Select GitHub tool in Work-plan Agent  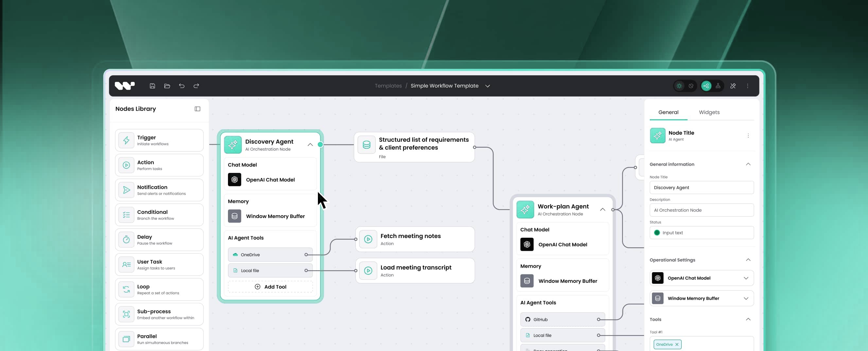pyautogui.click(x=563, y=319)
